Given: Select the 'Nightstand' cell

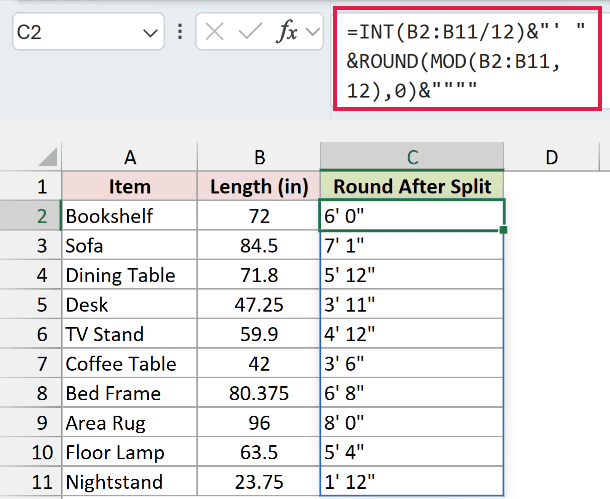Looking at the screenshot, I should tap(130, 482).
